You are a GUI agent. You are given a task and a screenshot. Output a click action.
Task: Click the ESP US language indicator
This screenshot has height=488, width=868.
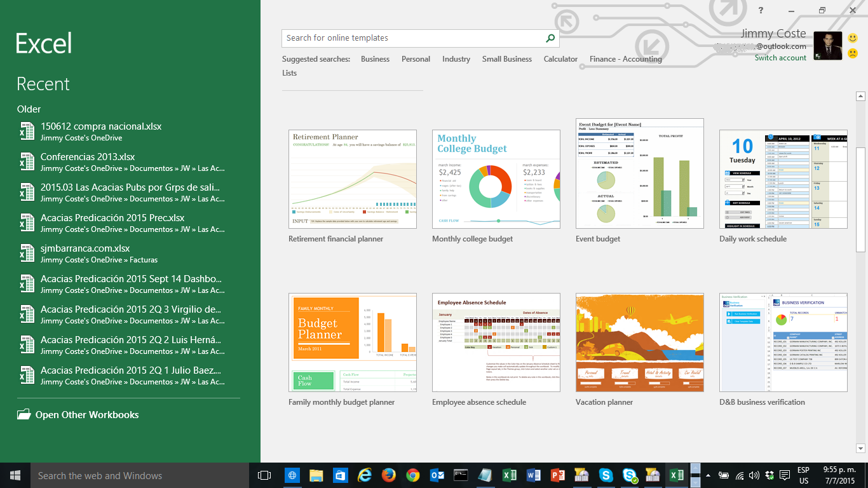[x=803, y=475]
